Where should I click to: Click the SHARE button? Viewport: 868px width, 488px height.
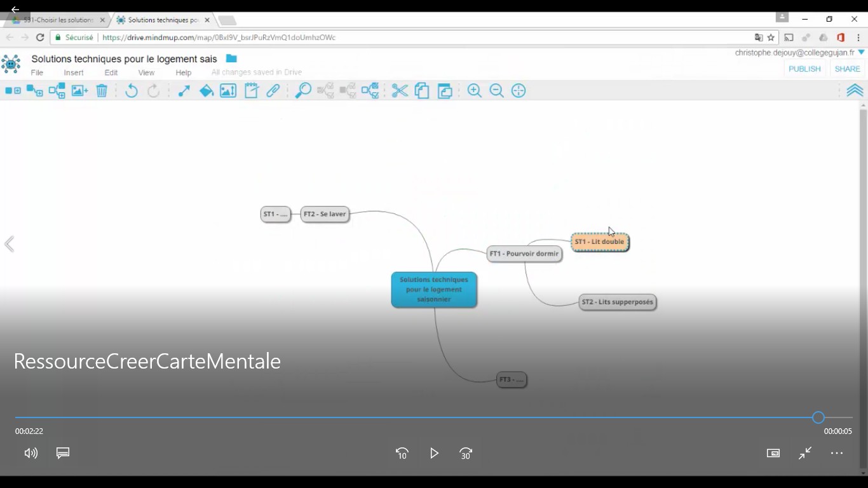[x=847, y=69]
